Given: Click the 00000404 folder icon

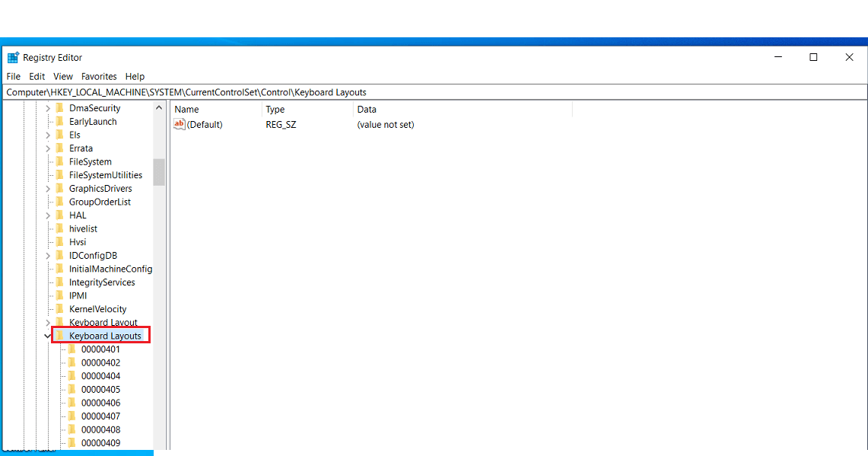Looking at the screenshot, I should [72, 375].
